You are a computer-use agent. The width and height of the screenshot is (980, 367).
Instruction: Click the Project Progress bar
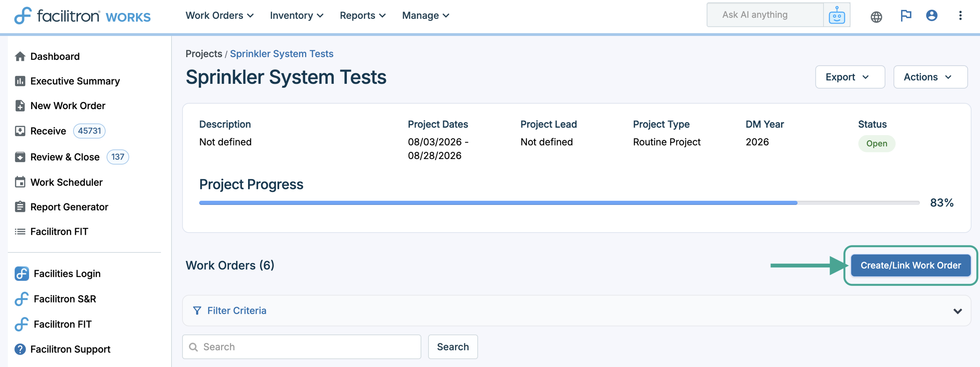coord(559,203)
